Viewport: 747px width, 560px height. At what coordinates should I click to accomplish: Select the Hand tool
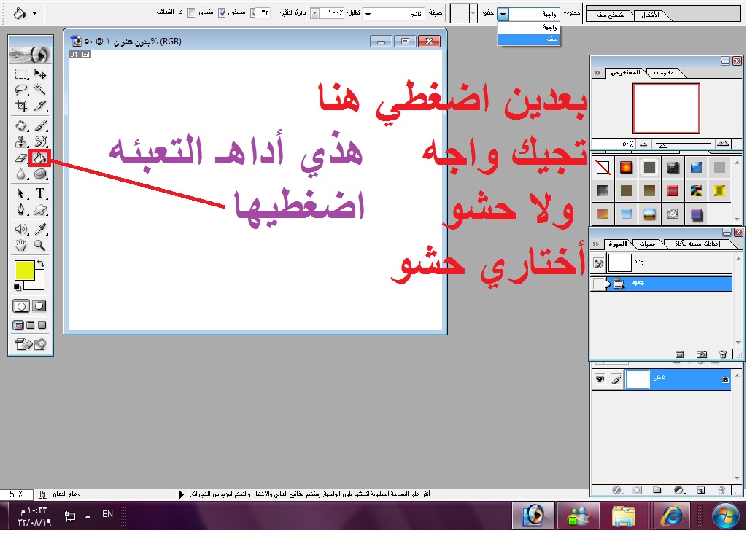22,246
